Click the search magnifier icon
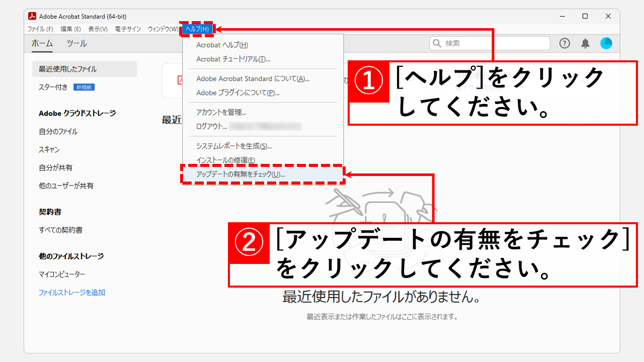Image resolution: width=644 pixels, height=362 pixels. click(436, 43)
